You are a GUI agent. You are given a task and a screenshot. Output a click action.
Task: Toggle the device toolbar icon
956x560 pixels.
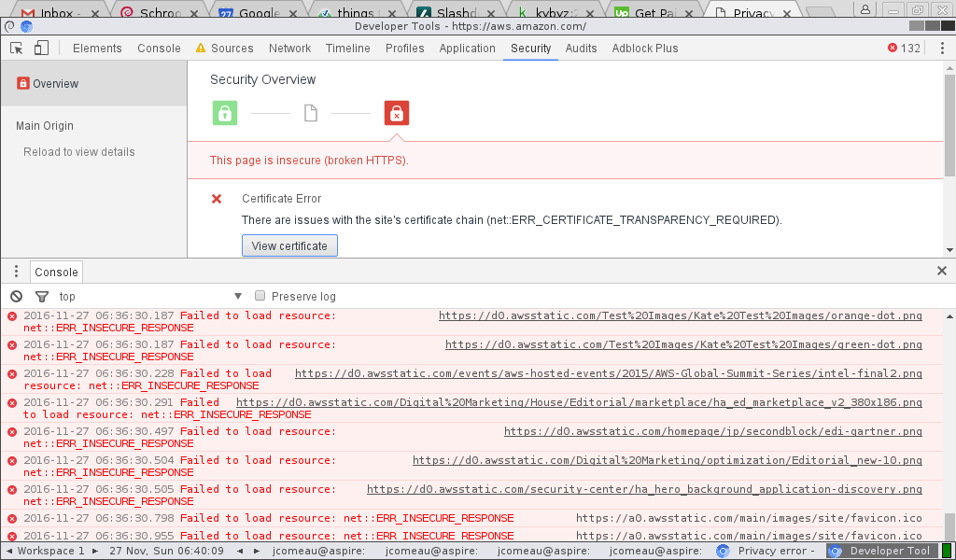(41, 49)
